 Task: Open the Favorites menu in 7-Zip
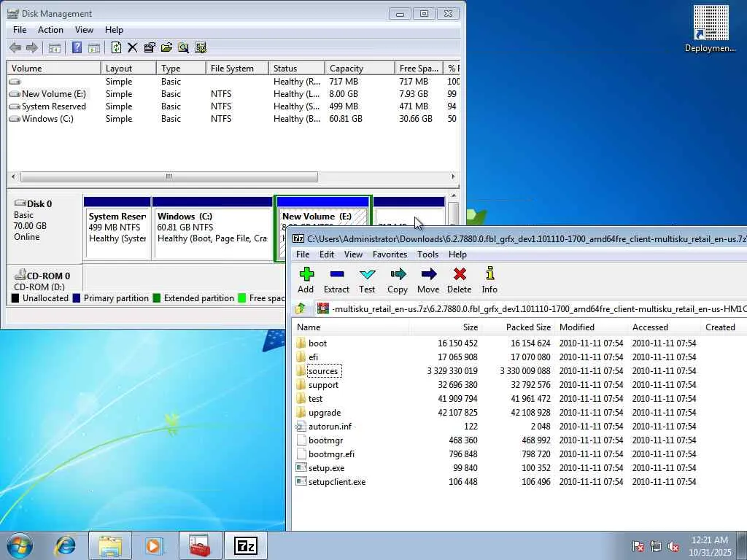390,254
